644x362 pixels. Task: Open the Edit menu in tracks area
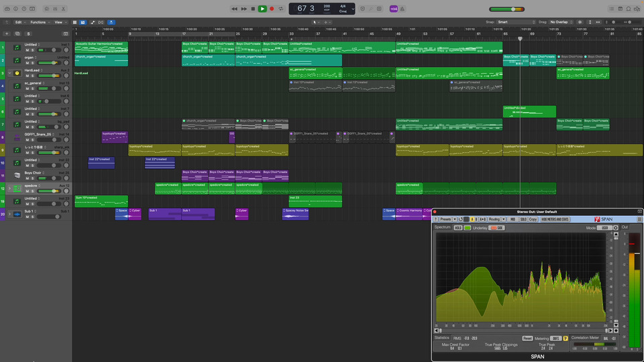click(19, 22)
